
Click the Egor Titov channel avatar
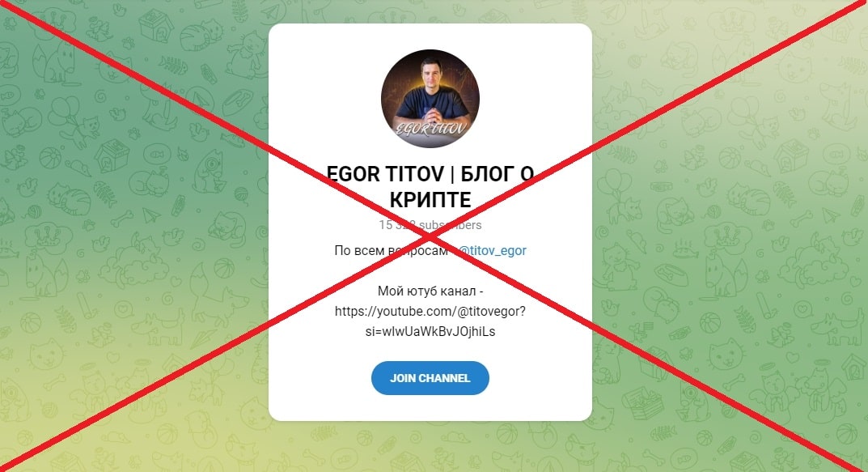click(x=430, y=99)
